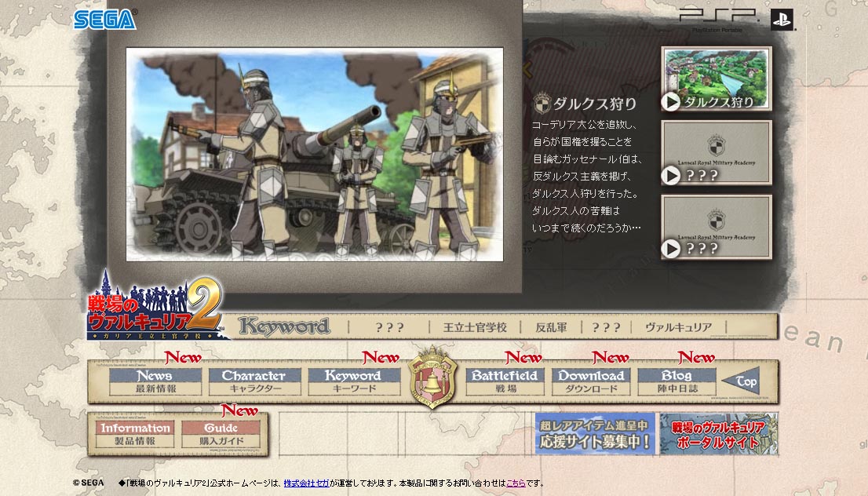Open Battlefield 戦場 menu
868x496 pixels.
[505, 381]
